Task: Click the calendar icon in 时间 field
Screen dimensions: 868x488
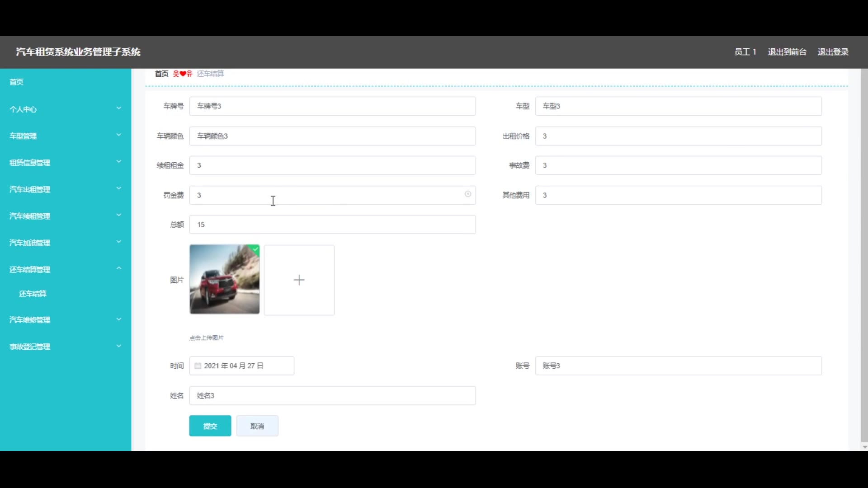Action: pos(198,366)
